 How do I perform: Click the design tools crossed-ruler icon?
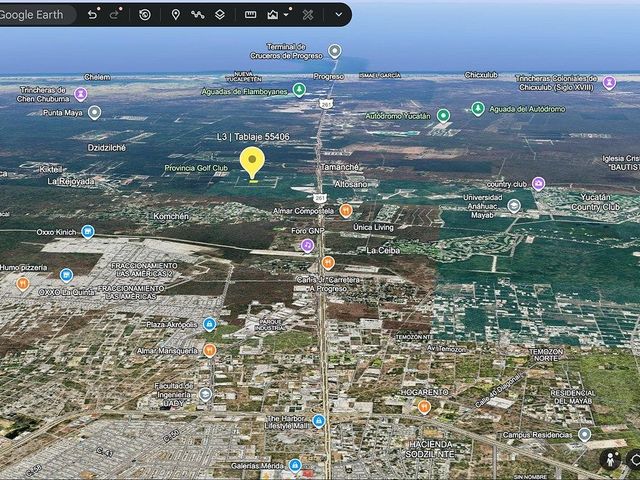click(308, 15)
